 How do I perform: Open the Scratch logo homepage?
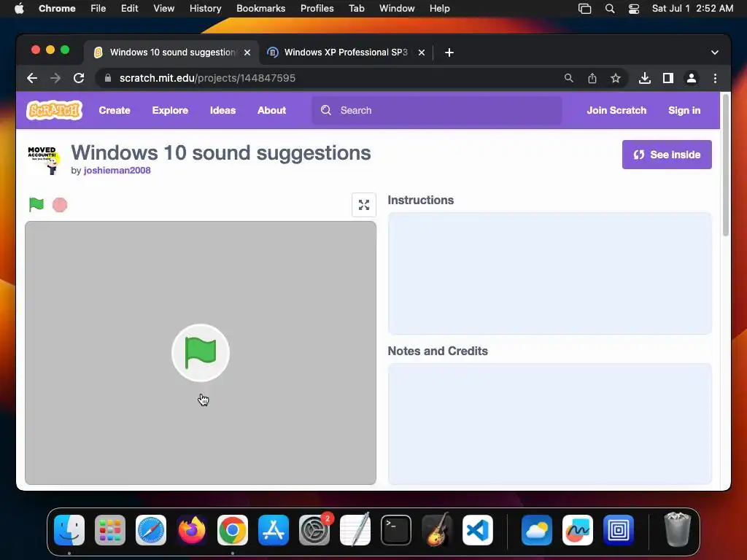[x=54, y=110]
